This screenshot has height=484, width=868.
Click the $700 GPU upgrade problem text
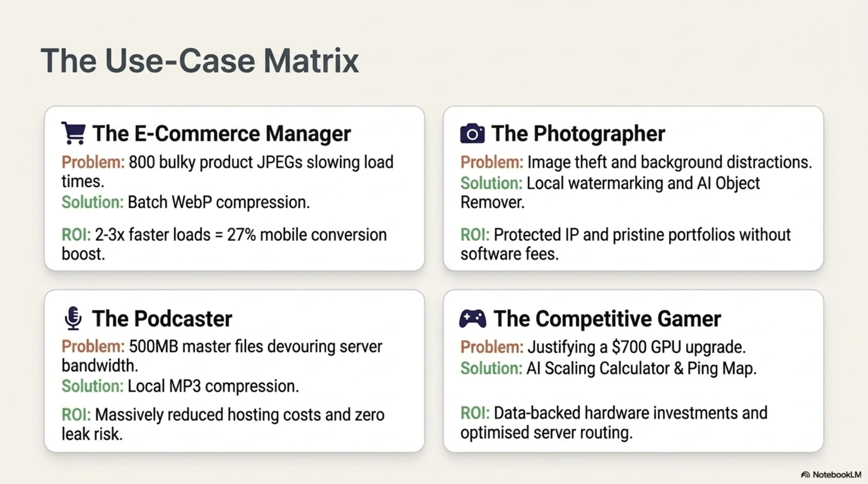click(x=636, y=347)
